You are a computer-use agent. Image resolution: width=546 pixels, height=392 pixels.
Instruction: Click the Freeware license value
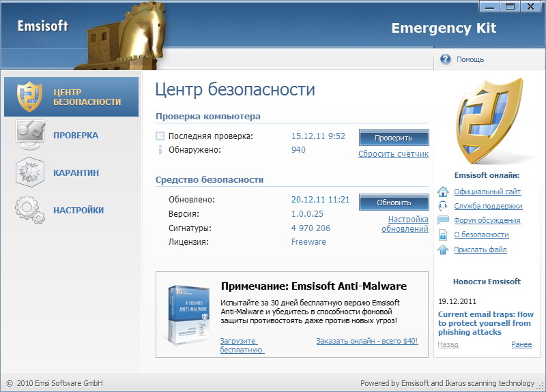coord(308,242)
